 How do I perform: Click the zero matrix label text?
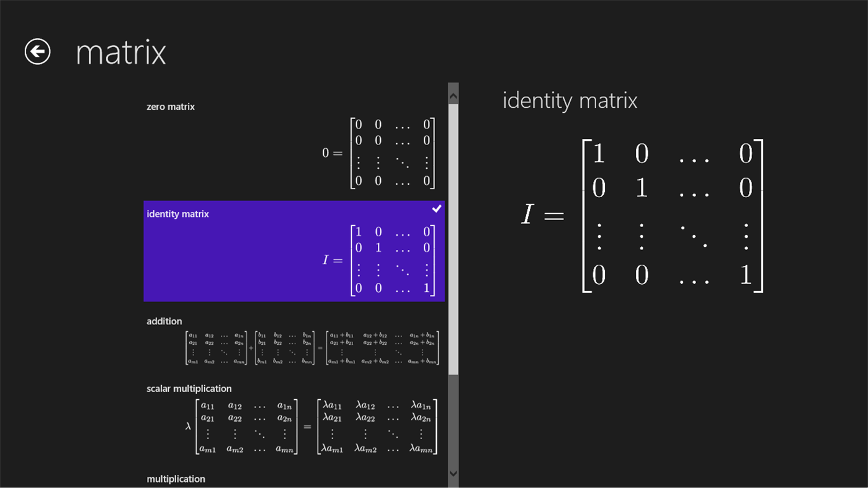(171, 106)
